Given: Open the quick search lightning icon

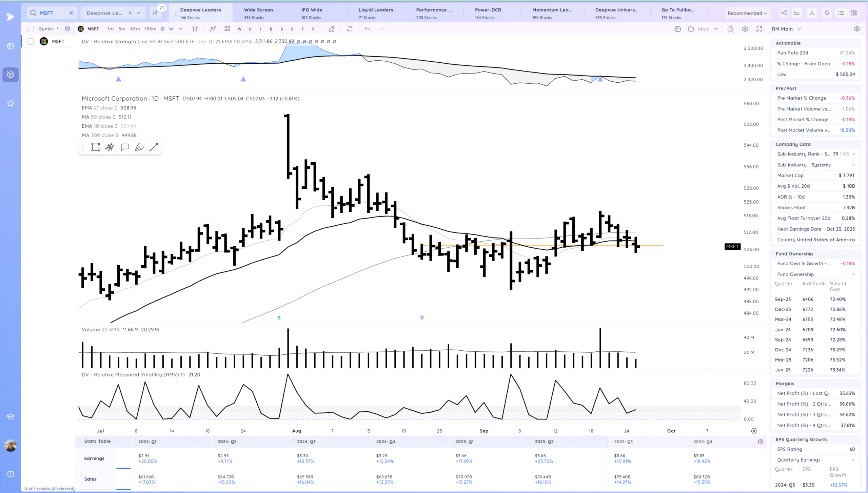Looking at the screenshot, I should [x=731, y=29].
